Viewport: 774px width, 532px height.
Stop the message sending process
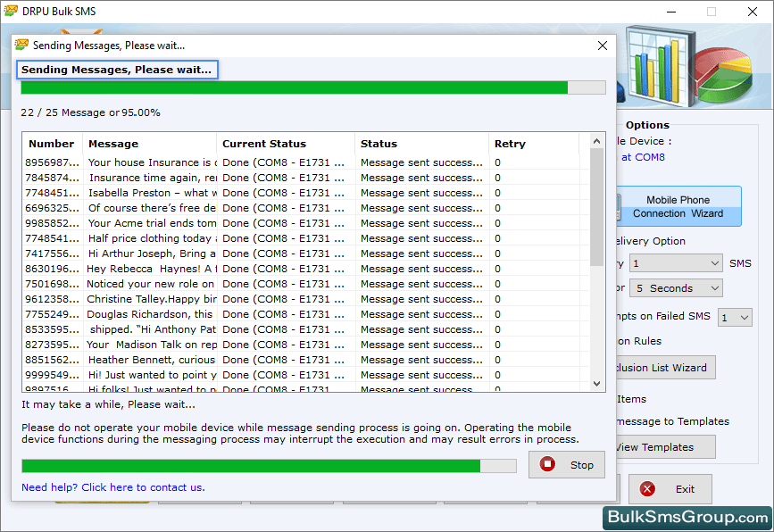tap(567, 465)
